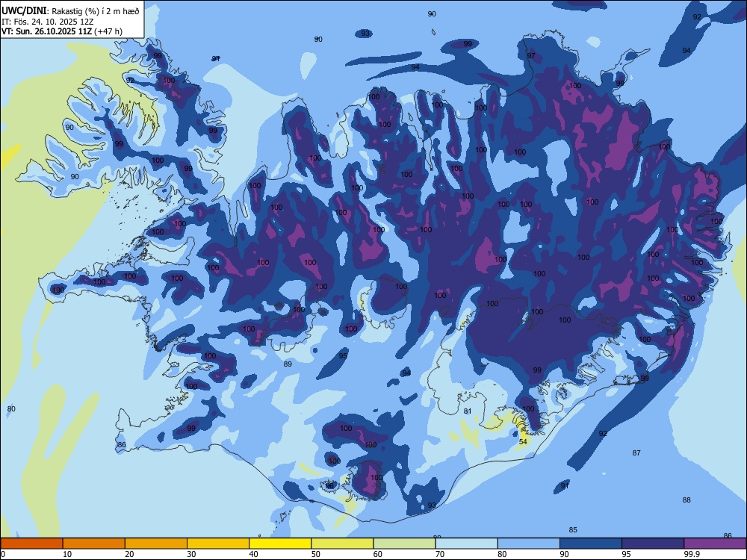Screen dimensions: 747x560
Task: Click the '97' humidity value on the map
Action: pyautogui.click(x=530, y=56)
